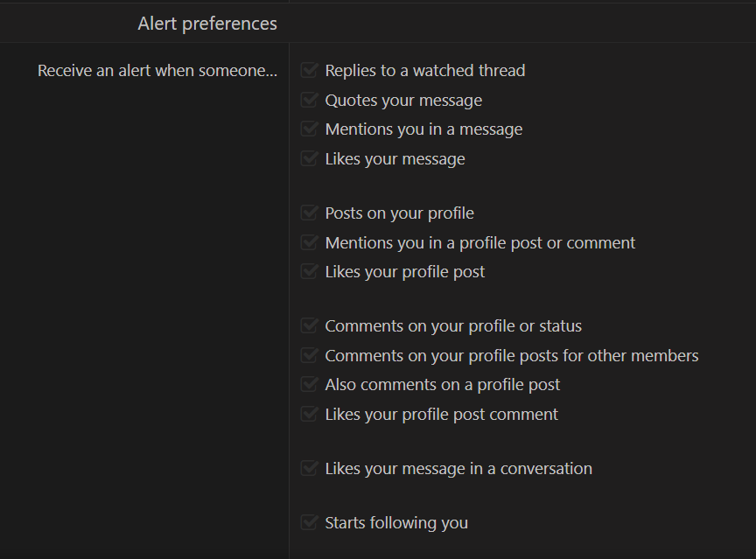Click the 'Alert preferences' section heading
This screenshot has height=559, width=756.
[x=207, y=24]
